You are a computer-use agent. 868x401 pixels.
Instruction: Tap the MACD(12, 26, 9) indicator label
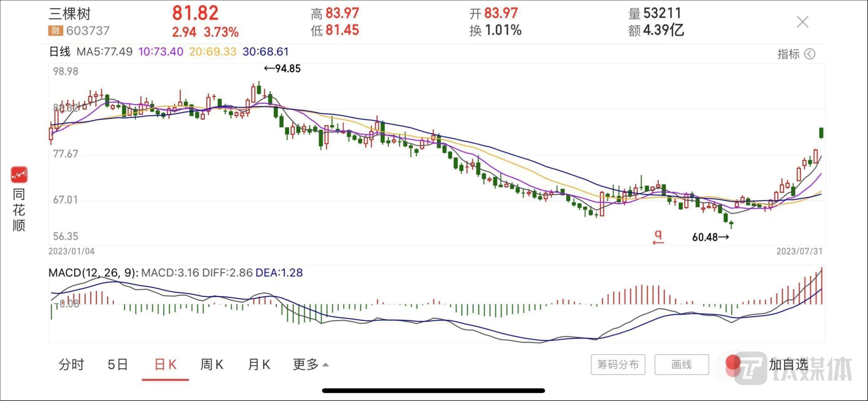93,272
